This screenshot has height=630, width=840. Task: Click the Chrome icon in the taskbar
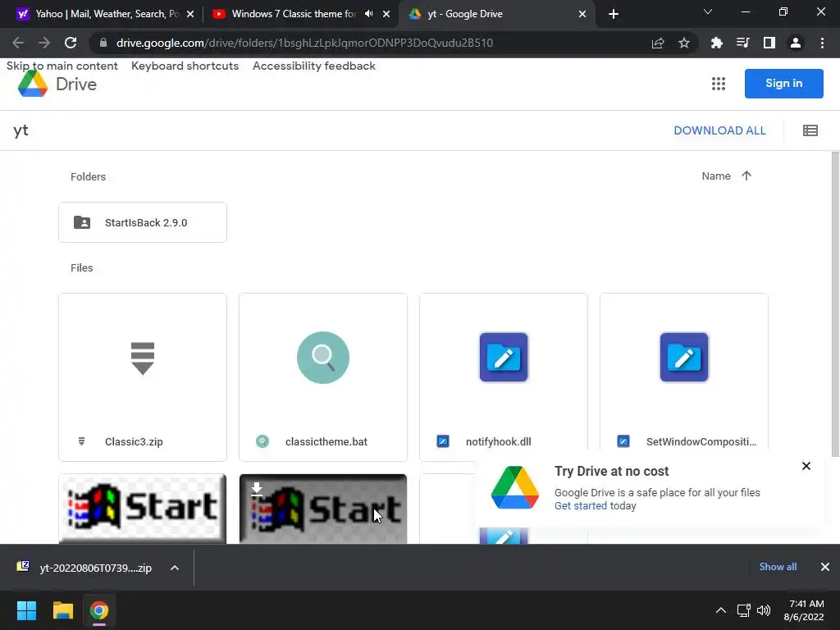[x=99, y=610]
